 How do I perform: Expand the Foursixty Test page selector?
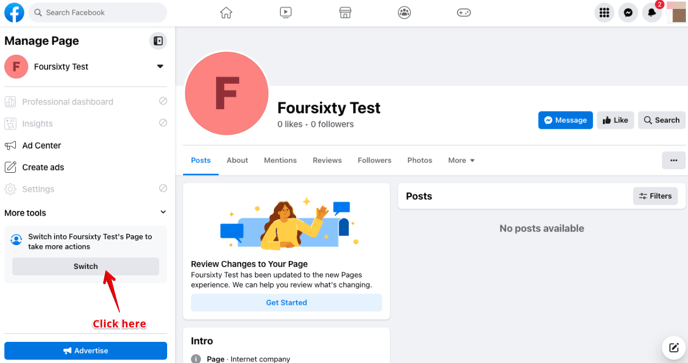pos(160,67)
